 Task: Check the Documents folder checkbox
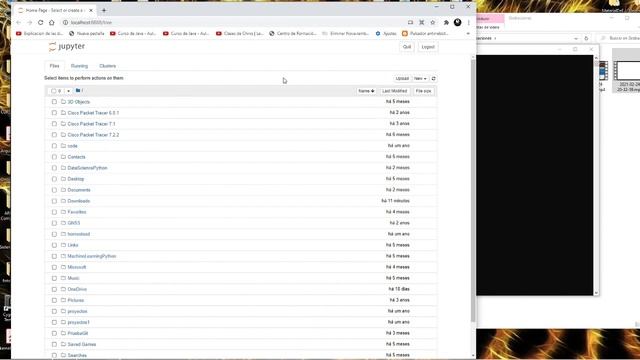[54, 190]
